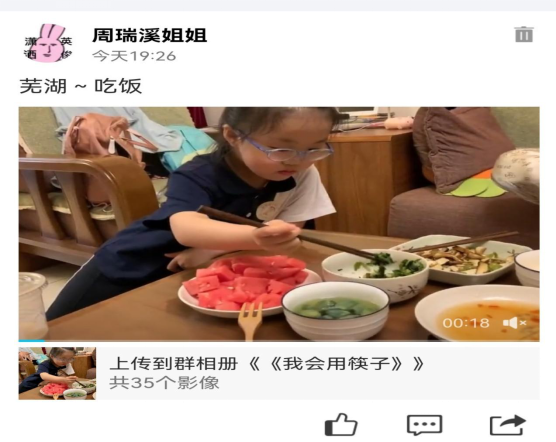556x442 pixels.
Task: Click the video progress bar
Action: tap(279, 341)
